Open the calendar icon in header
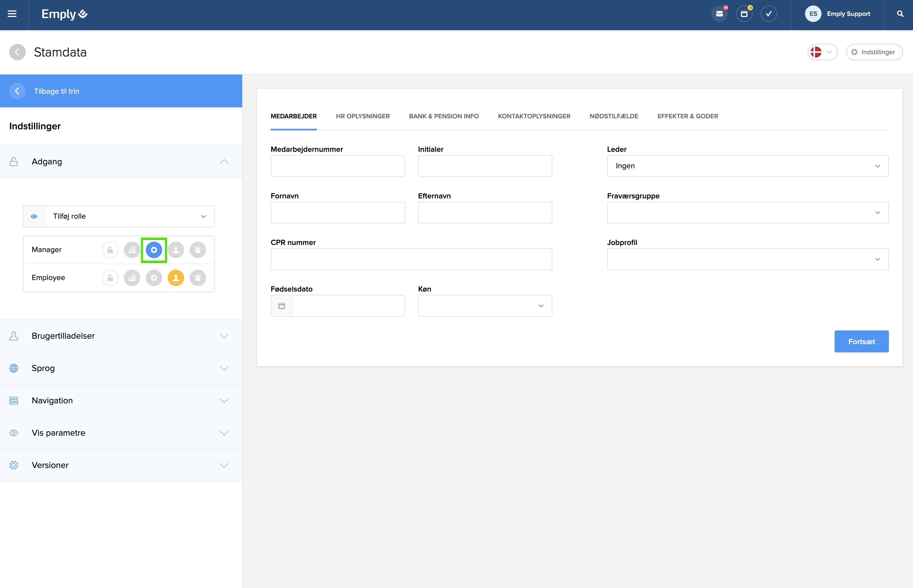913x588 pixels. pos(744,14)
